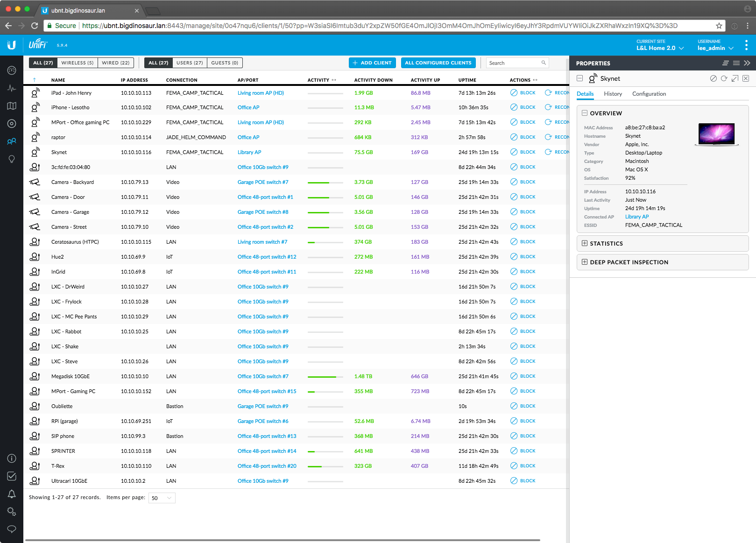The image size is (756, 543).
Task: Open the Devices page in sidebar
Action: [x=12, y=124]
